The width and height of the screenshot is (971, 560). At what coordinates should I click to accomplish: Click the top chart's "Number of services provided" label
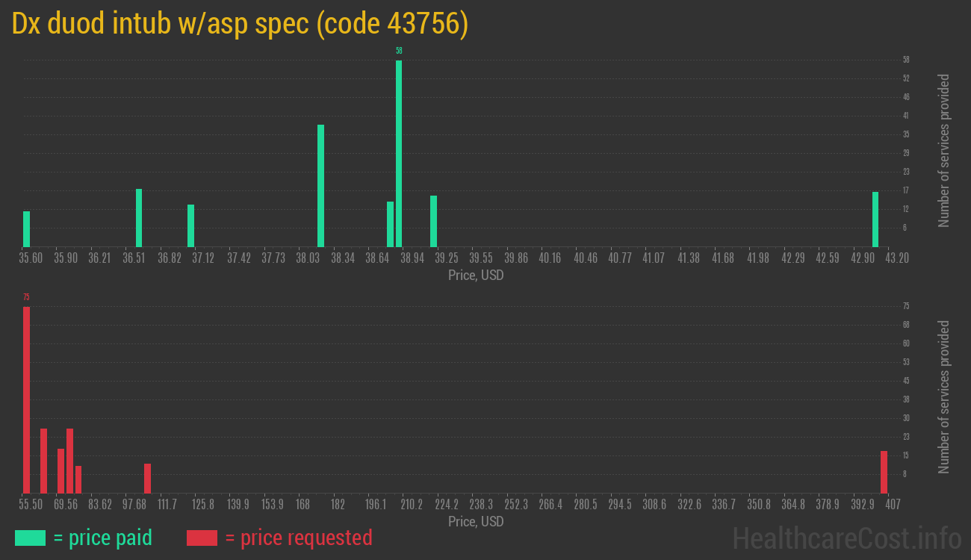(x=944, y=150)
